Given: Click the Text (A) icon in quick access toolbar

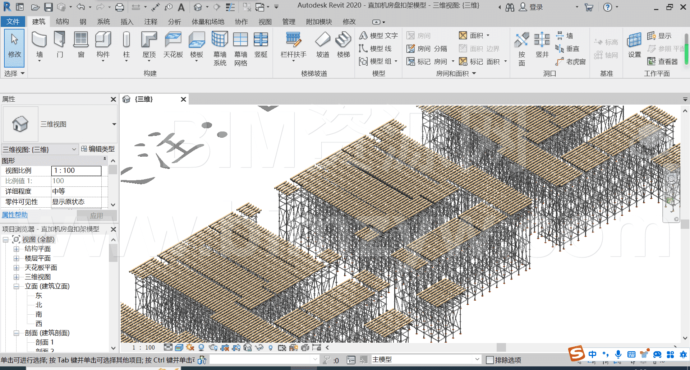Looking at the screenshot, I should (181, 7).
